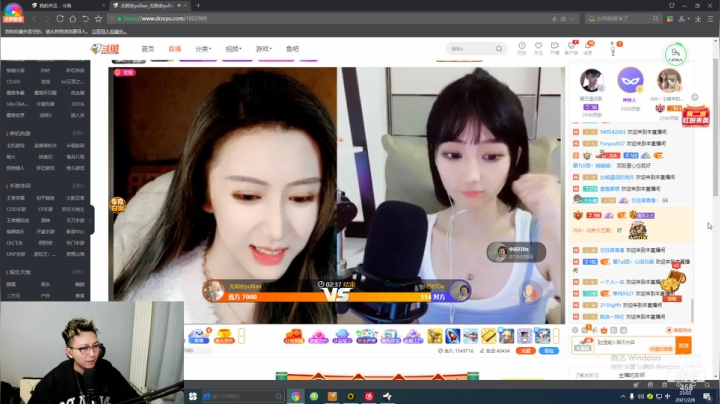This screenshot has height=404, width=720.
Task: Toggle favorite star inside the address bar
Action: [563, 19]
